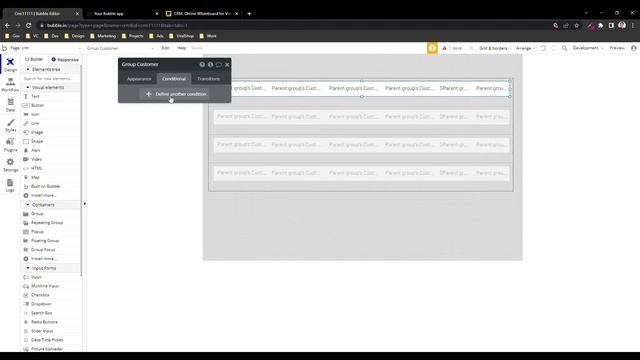Open the Plugins section icon
The height and width of the screenshot is (360, 640).
pyautogui.click(x=10, y=145)
